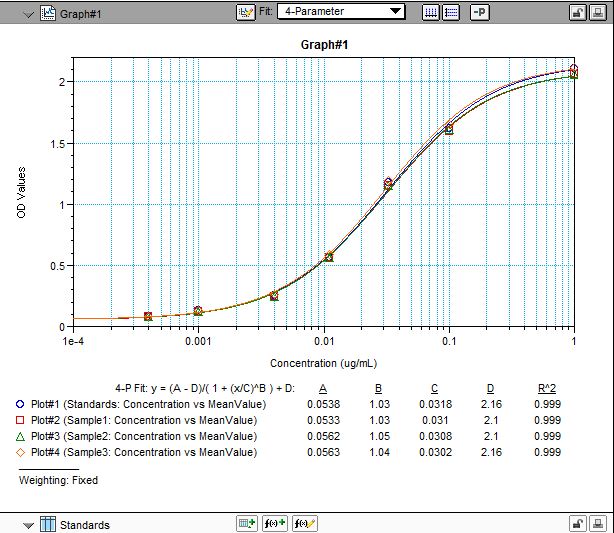614x533 pixels.
Task: Click the 4-P Fit equation text
Action: 205,388
